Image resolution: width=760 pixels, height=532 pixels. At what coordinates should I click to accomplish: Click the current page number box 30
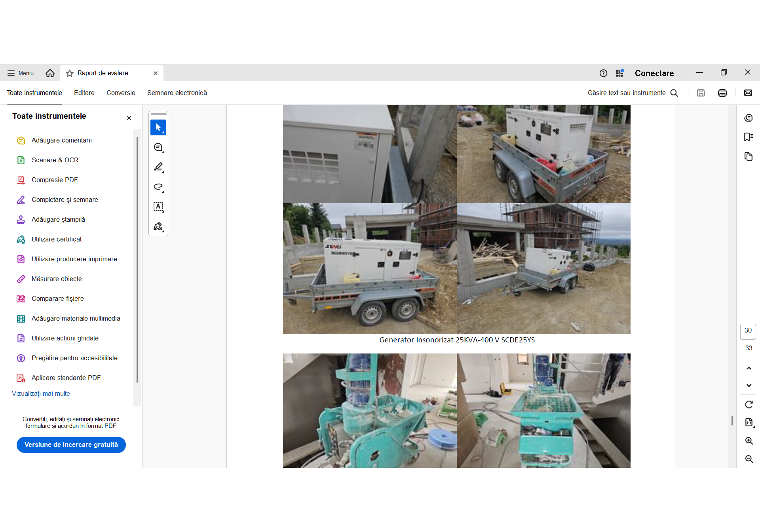[x=748, y=331]
